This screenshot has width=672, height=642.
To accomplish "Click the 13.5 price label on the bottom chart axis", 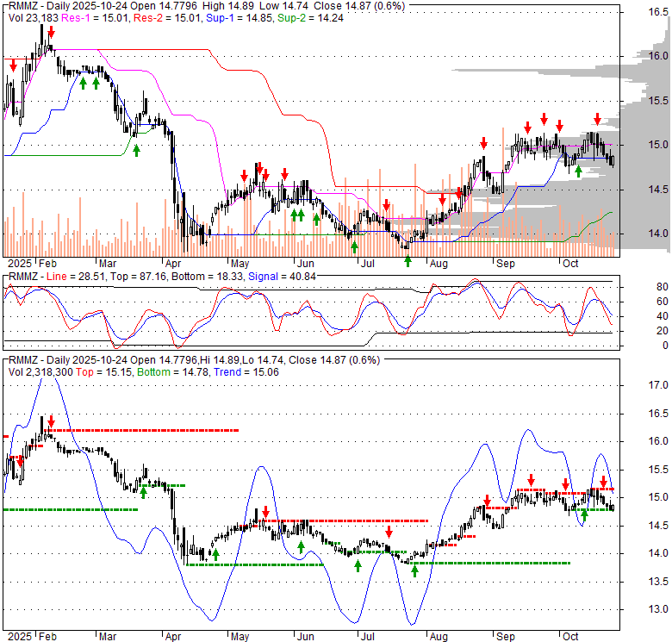I will [x=657, y=581].
